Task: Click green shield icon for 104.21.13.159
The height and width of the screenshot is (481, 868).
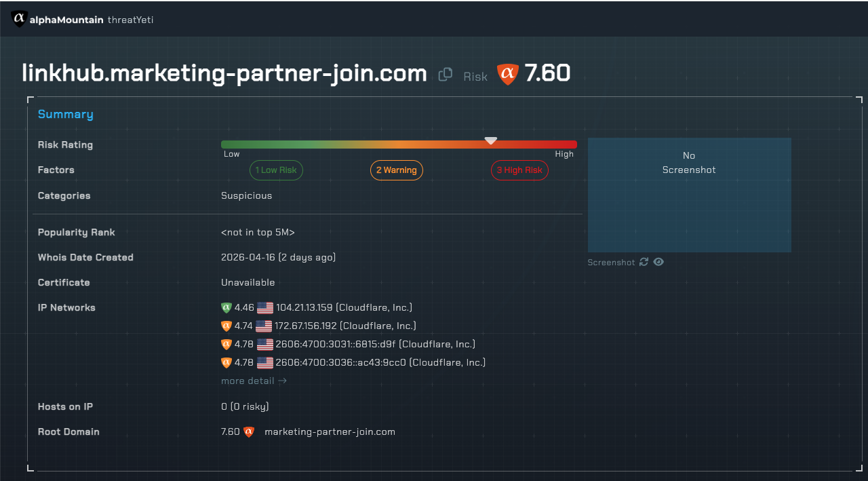Action: tap(226, 307)
